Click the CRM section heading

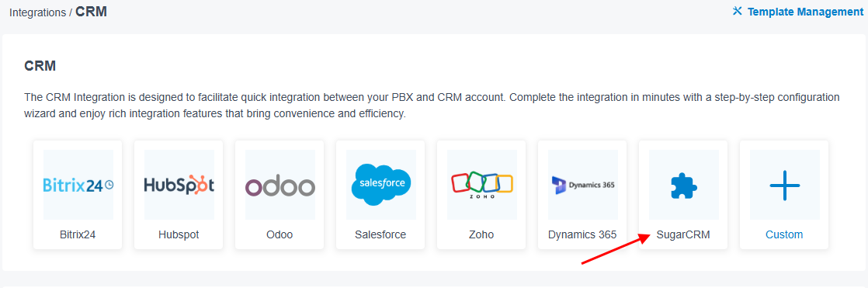pyautogui.click(x=40, y=67)
